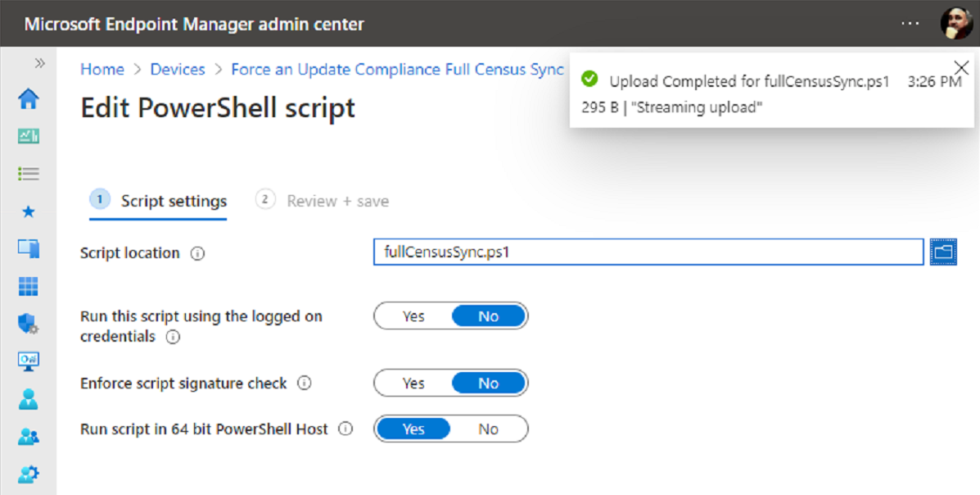Open the Devices icon in sidebar
Screen dimensions: 980x495
[x=28, y=248]
